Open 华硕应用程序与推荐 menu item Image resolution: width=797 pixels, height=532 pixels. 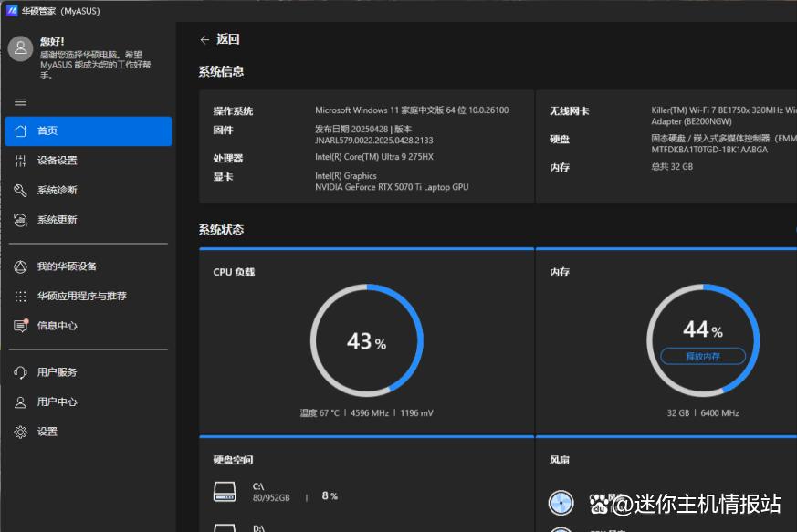pos(89,297)
